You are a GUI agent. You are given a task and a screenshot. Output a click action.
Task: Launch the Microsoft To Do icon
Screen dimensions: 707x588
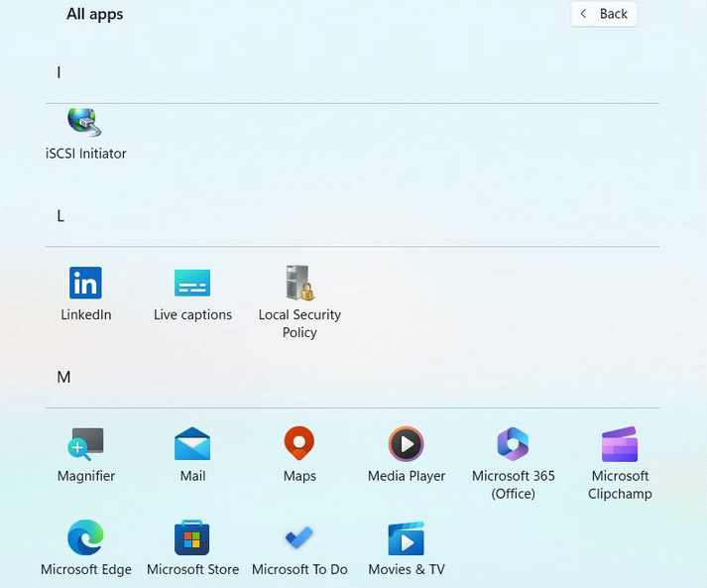click(299, 537)
